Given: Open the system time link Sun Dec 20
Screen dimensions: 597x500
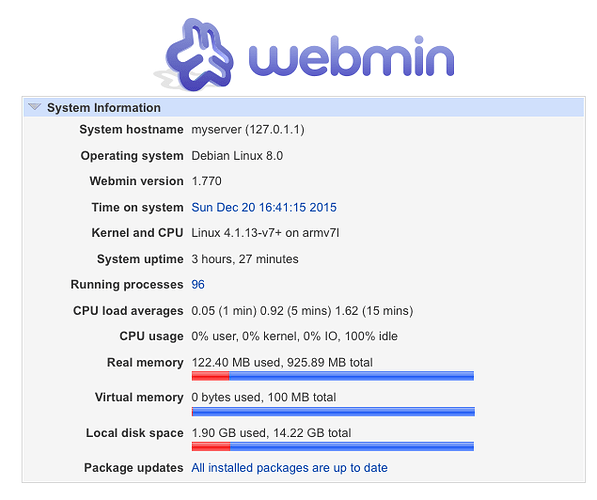Looking at the screenshot, I should (x=264, y=208).
